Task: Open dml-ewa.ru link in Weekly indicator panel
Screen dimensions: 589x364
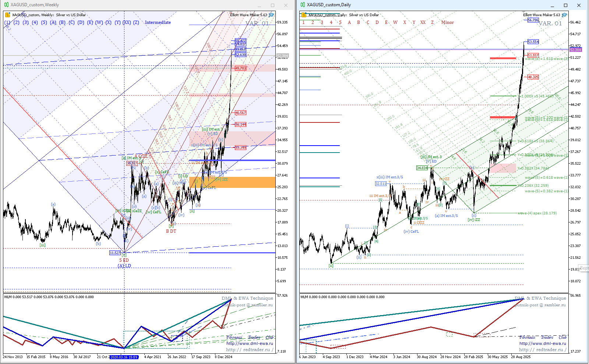Action: click(x=250, y=343)
